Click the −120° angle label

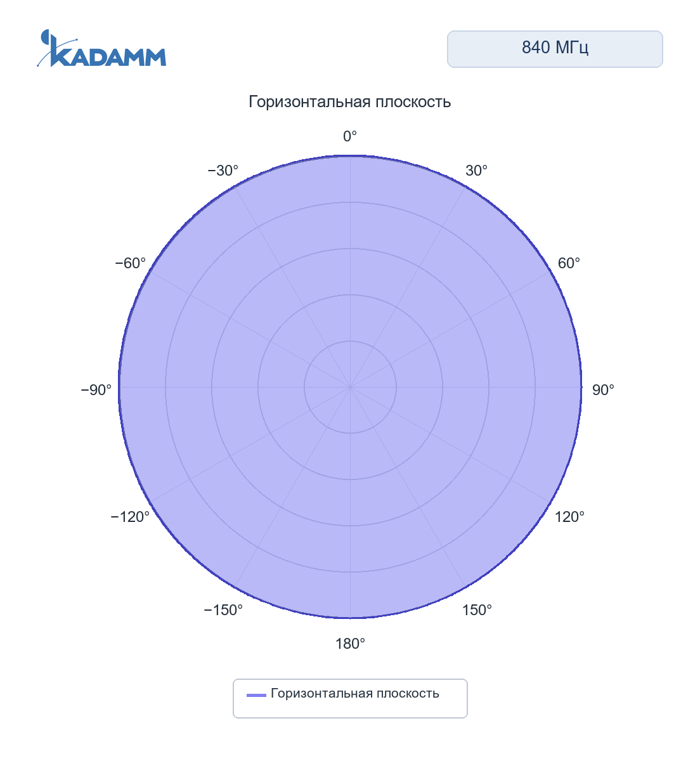coord(131,517)
